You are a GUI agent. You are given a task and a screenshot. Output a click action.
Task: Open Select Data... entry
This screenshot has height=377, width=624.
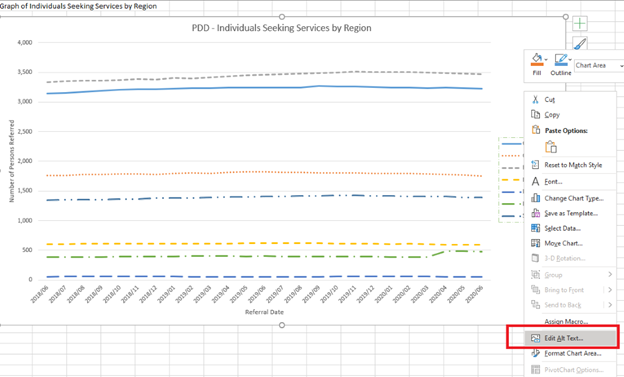tap(562, 229)
